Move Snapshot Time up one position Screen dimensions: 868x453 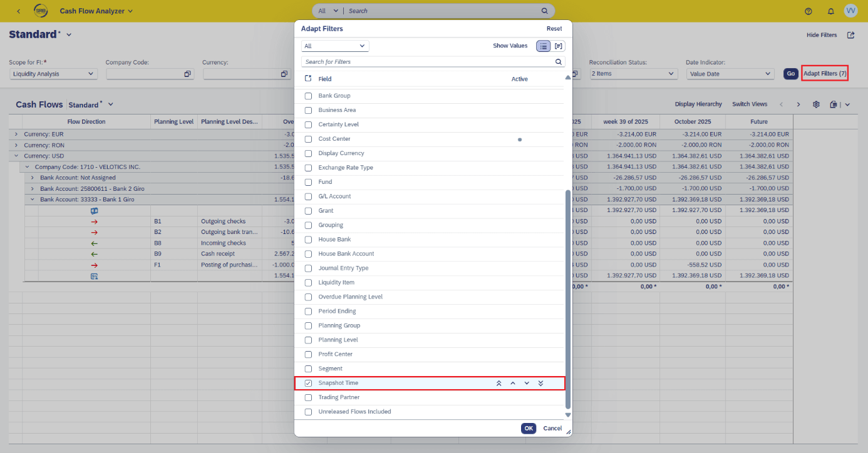[x=512, y=384]
